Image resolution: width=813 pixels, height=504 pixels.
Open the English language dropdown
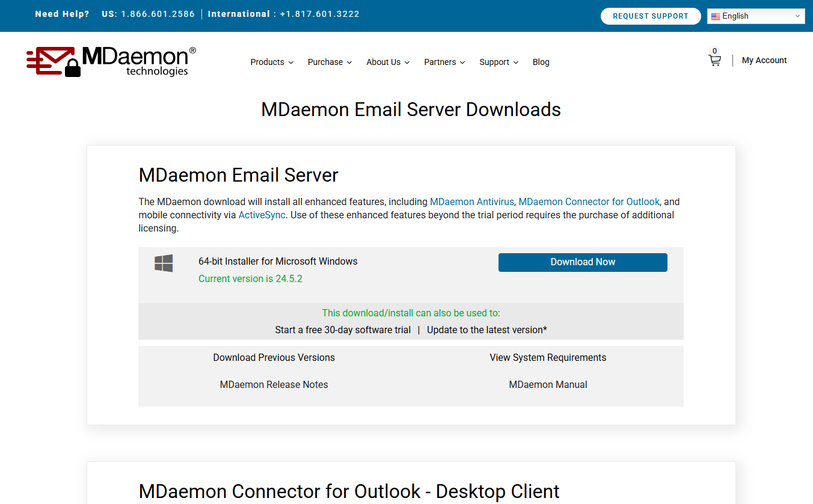[756, 16]
